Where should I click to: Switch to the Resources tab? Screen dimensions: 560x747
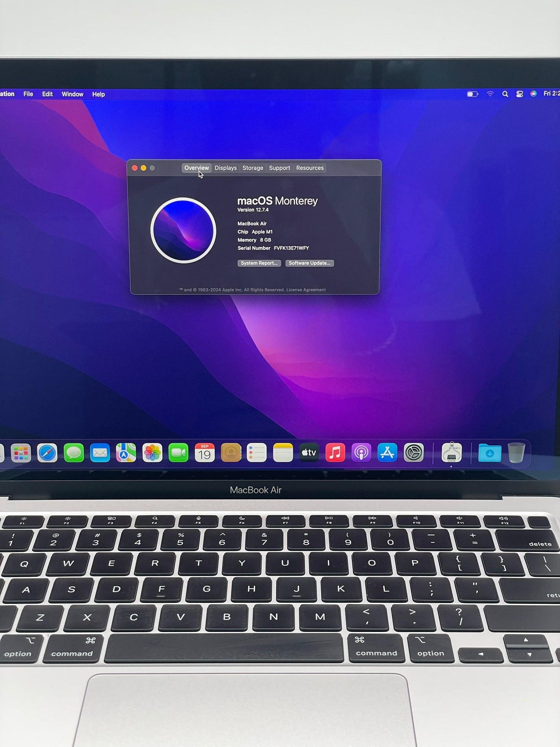pyautogui.click(x=310, y=168)
